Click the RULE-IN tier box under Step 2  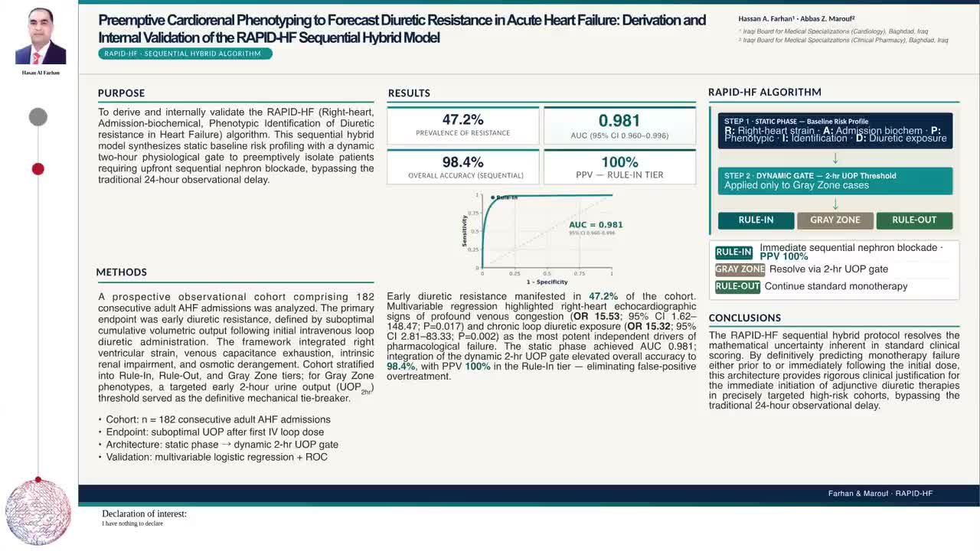(x=756, y=220)
